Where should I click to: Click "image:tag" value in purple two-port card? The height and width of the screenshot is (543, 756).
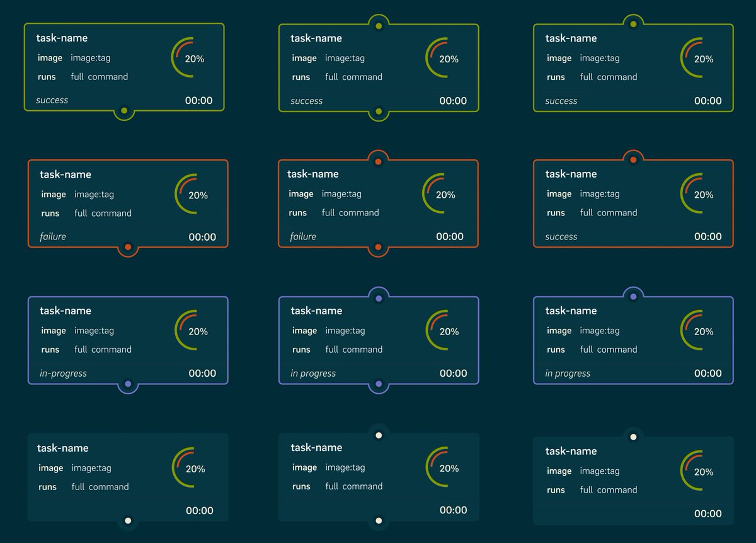click(x=345, y=331)
